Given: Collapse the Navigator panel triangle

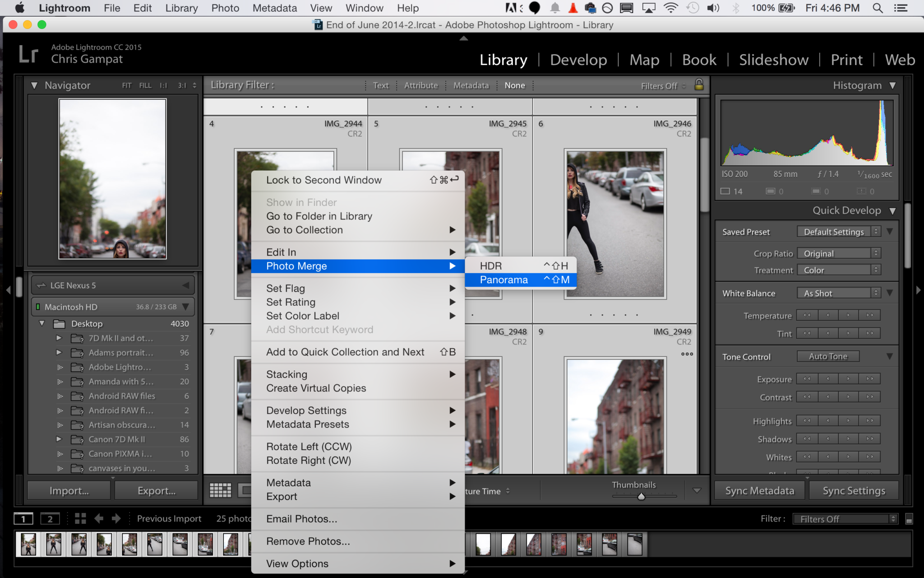Looking at the screenshot, I should (34, 85).
